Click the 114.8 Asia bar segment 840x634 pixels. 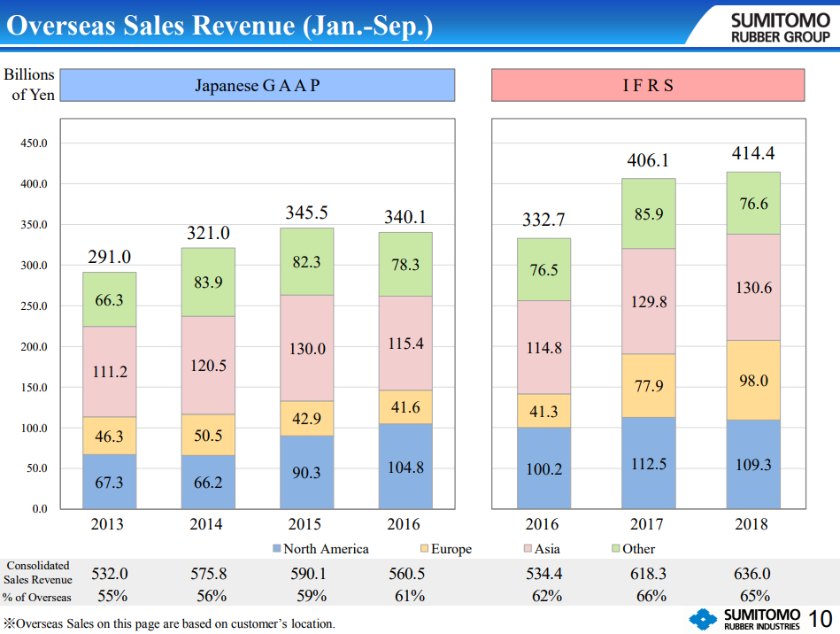click(543, 347)
